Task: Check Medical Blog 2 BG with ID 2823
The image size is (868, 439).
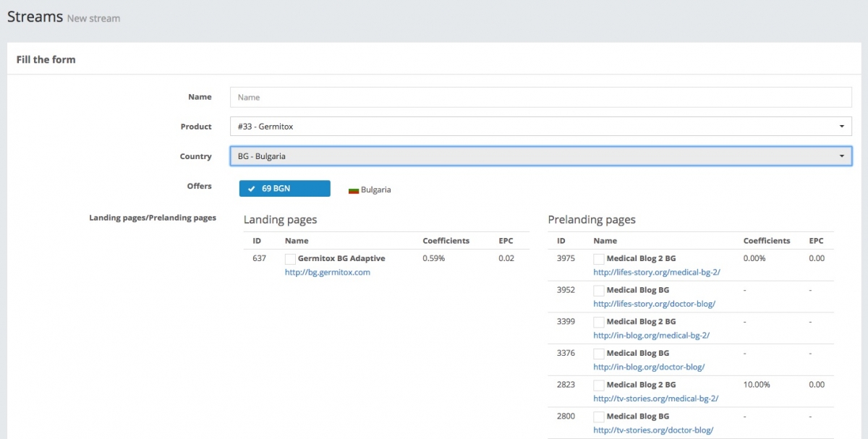Action: tap(598, 385)
